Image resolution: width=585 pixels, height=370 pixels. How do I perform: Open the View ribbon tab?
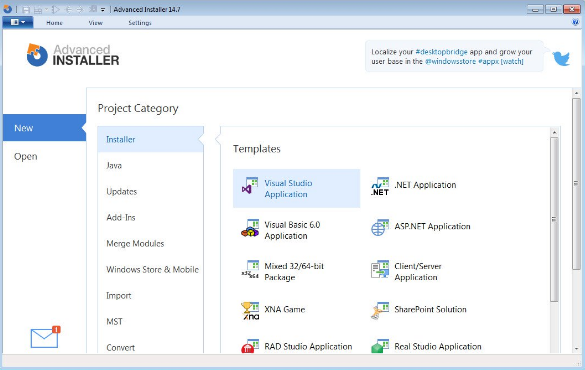96,23
